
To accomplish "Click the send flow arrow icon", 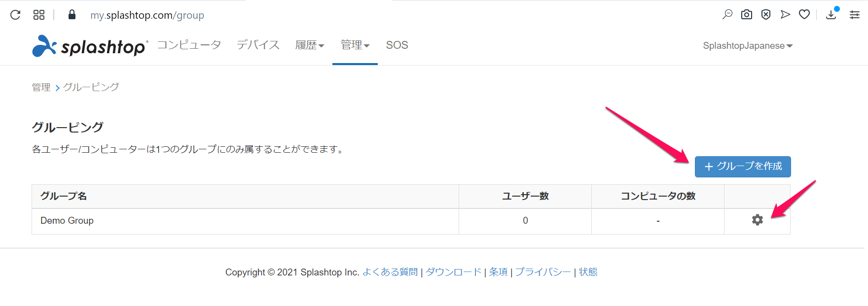I will (785, 15).
